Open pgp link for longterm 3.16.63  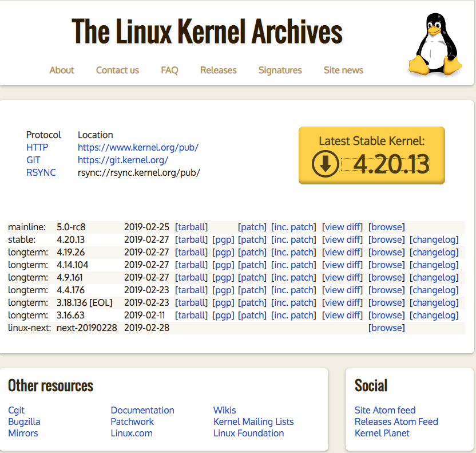tap(223, 316)
